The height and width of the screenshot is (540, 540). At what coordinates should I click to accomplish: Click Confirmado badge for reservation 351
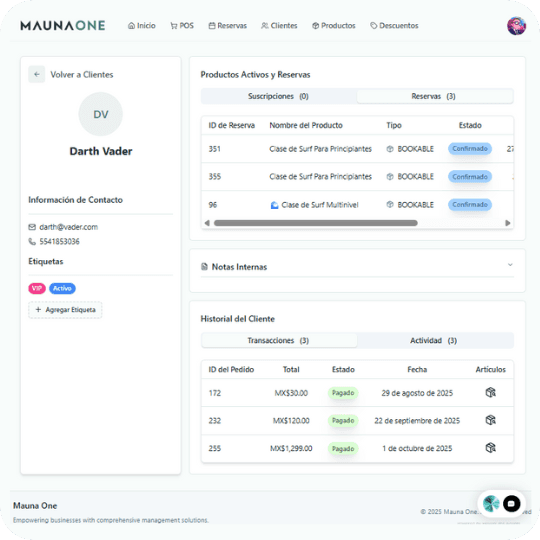pos(470,148)
